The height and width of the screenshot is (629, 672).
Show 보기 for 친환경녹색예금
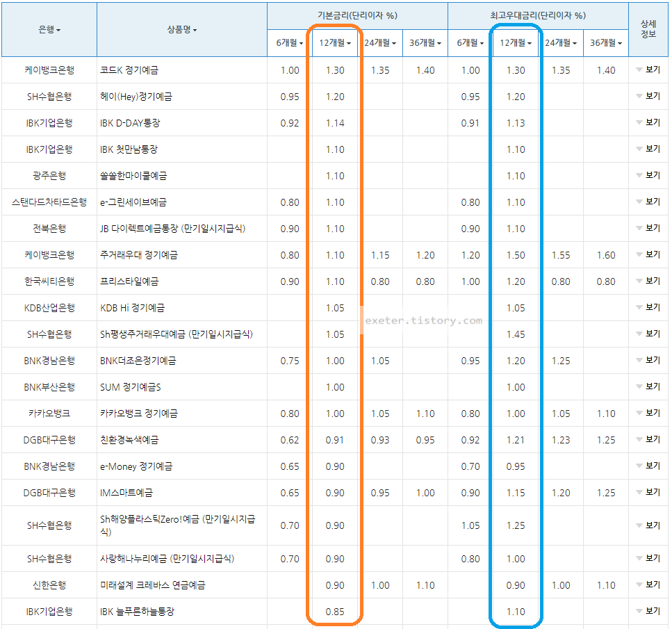point(648,439)
